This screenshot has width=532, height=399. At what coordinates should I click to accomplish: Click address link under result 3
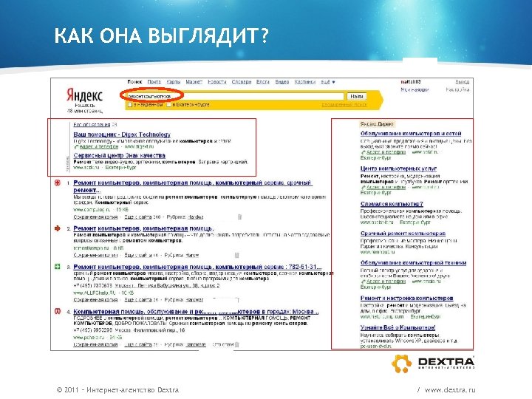pyautogui.click(x=167, y=286)
